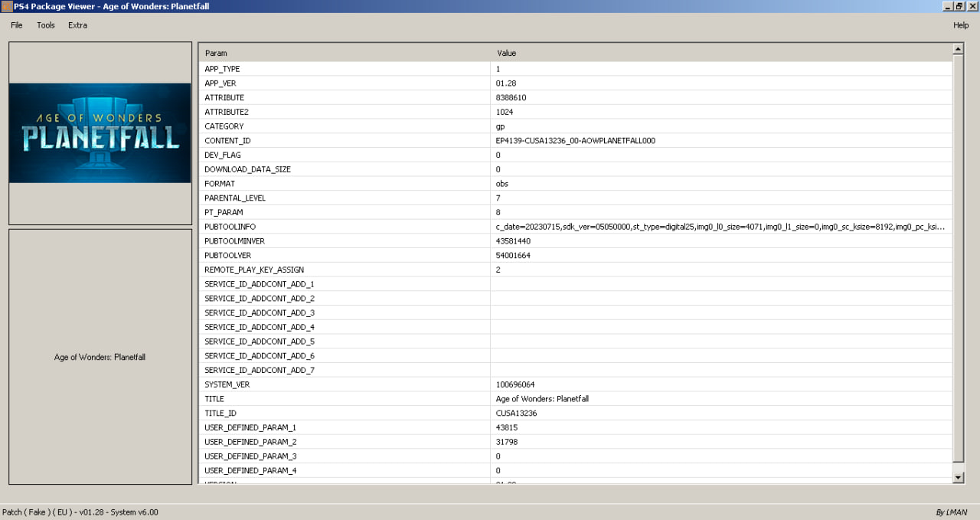Select the SERVICE_ID_ADDCONT_ADD_4 row

coord(576,327)
